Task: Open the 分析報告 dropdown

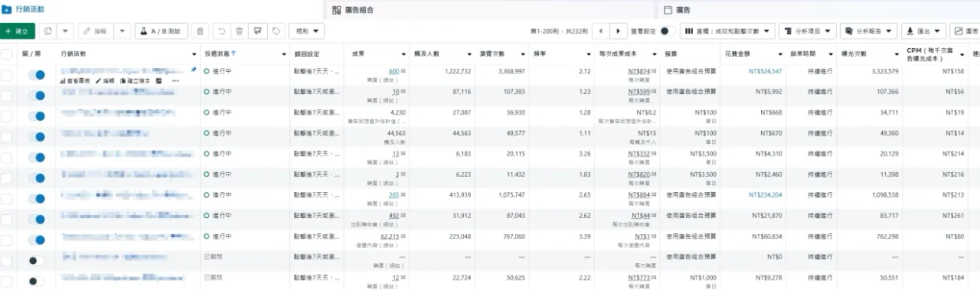Action: click(x=869, y=31)
